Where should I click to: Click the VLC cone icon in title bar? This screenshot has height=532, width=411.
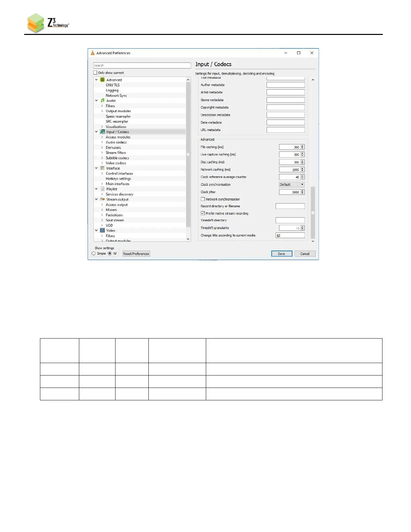(x=93, y=53)
